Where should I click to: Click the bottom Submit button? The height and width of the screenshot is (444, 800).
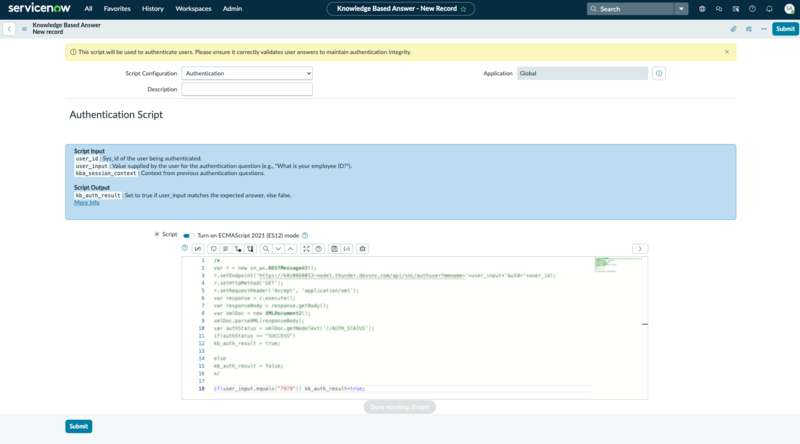[79, 426]
